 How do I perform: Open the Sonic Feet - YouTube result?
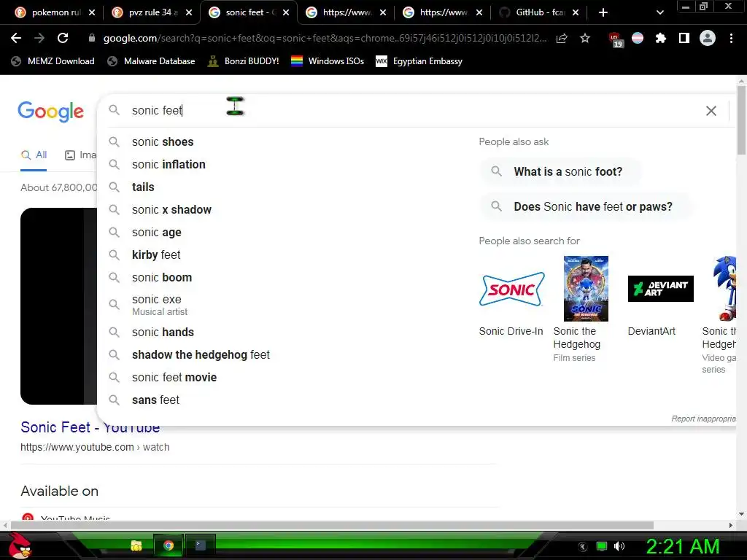pos(90,427)
